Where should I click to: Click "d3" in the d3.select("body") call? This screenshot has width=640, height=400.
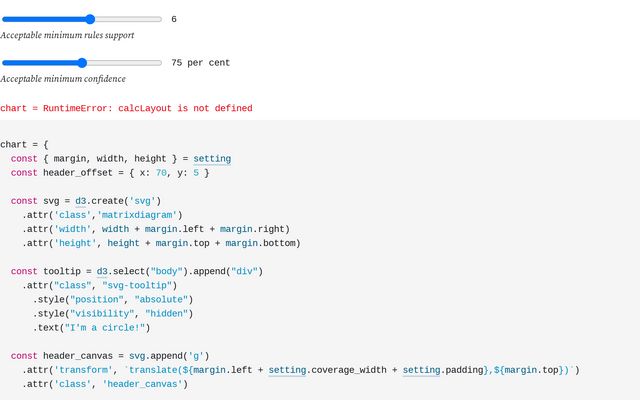[x=102, y=271]
